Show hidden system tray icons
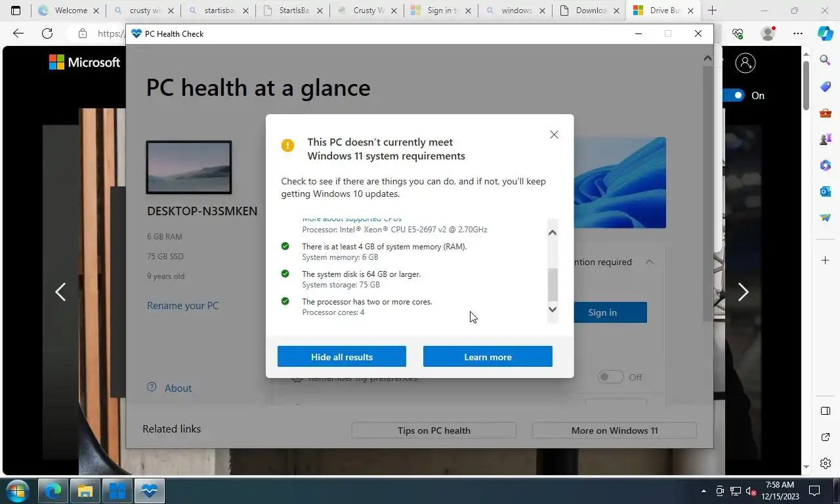This screenshot has height=504, width=840. click(703, 491)
